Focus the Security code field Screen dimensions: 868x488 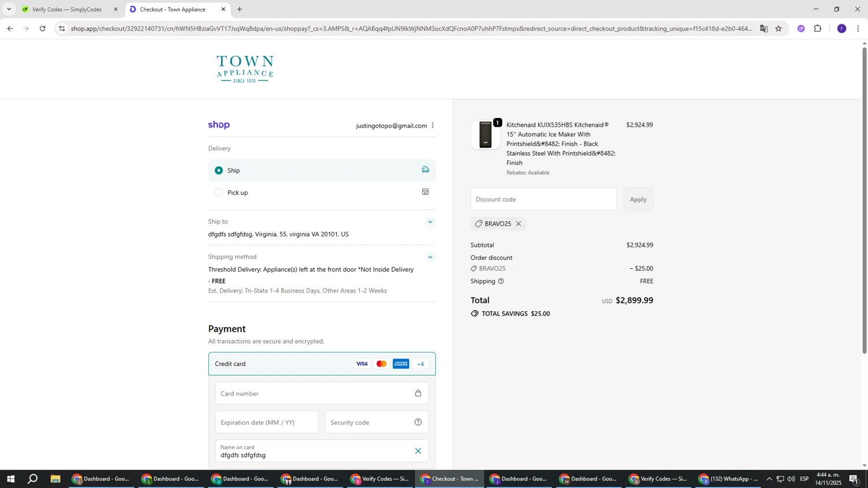(x=377, y=422)
